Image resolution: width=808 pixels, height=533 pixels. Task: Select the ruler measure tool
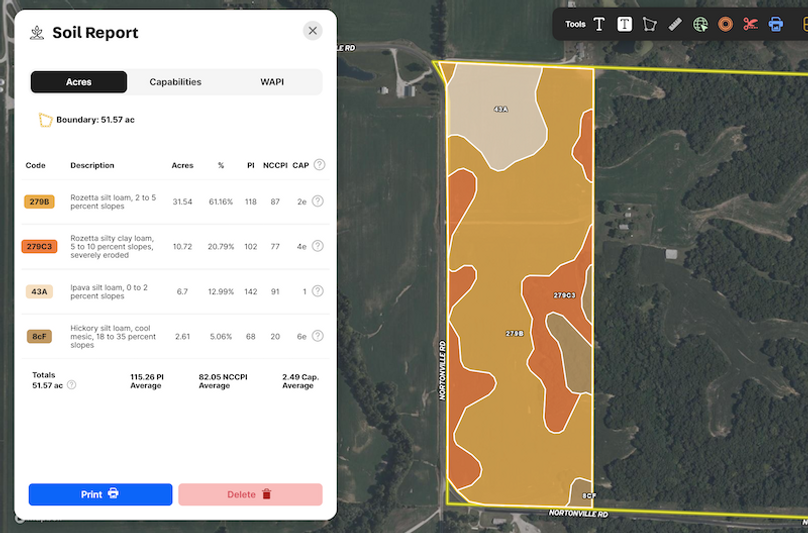[x=675, y=24]
